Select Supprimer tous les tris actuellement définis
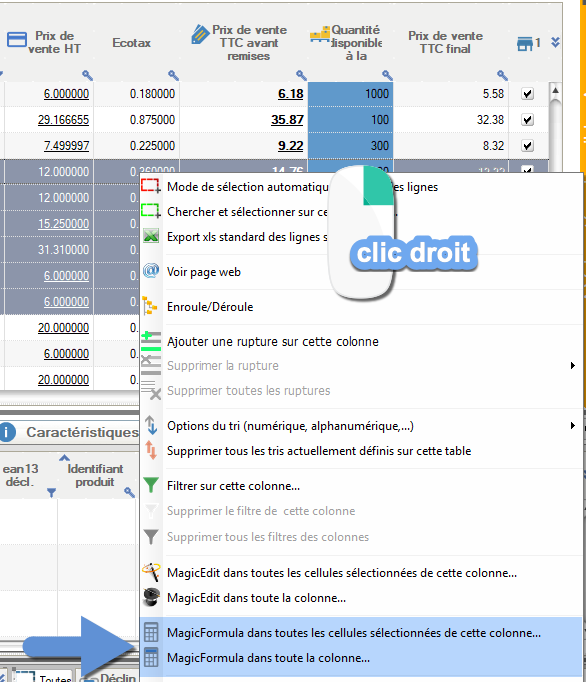586x682 pixels. [x=361, y=451]
